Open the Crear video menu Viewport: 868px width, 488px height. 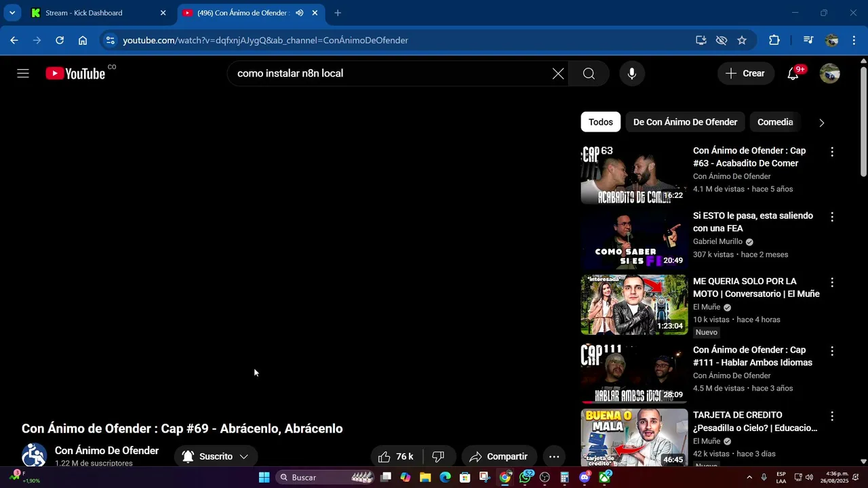tap(745, 73)
